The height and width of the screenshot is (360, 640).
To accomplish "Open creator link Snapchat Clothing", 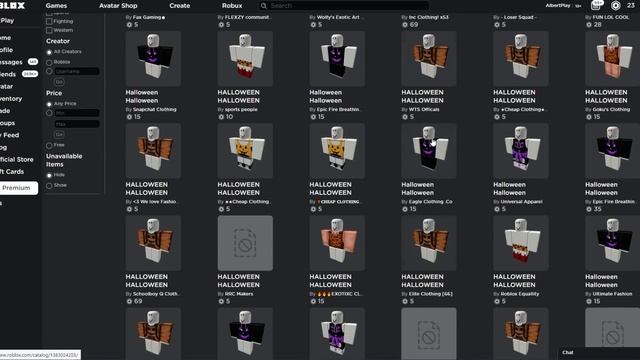I will coord(155,109).
